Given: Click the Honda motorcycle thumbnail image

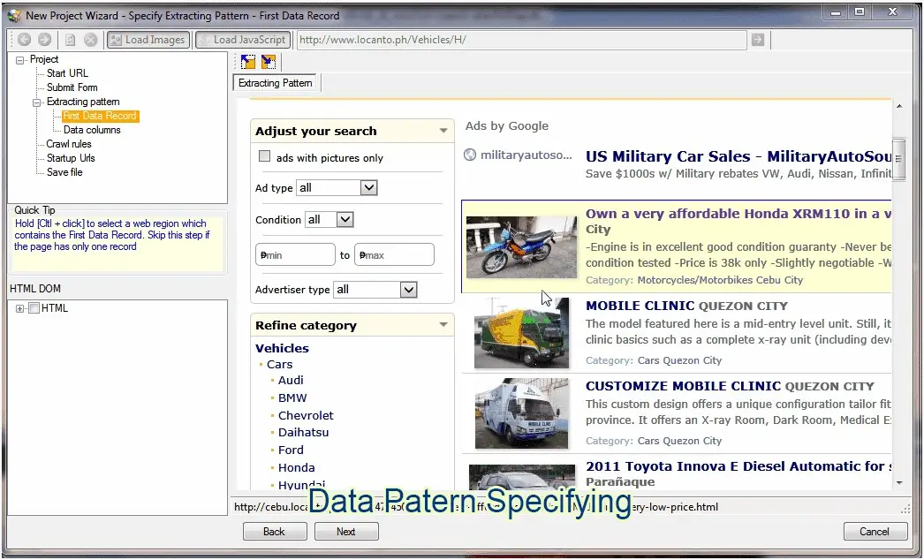Looking at the screenshot, I should [x=521, y=246].
